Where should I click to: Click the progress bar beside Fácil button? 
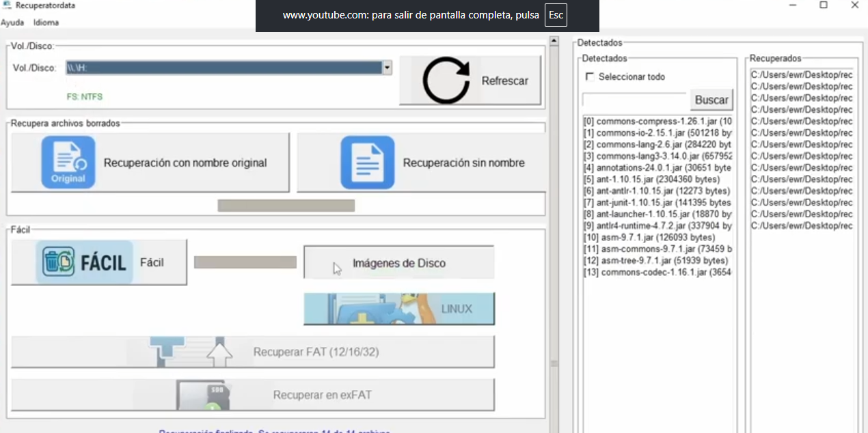coord(245,262)
